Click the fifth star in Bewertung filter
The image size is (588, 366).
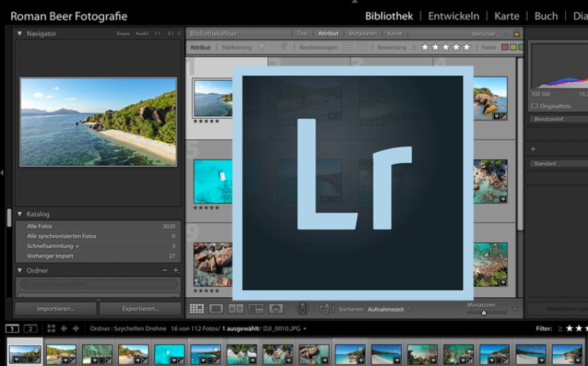tap(466, 47)
